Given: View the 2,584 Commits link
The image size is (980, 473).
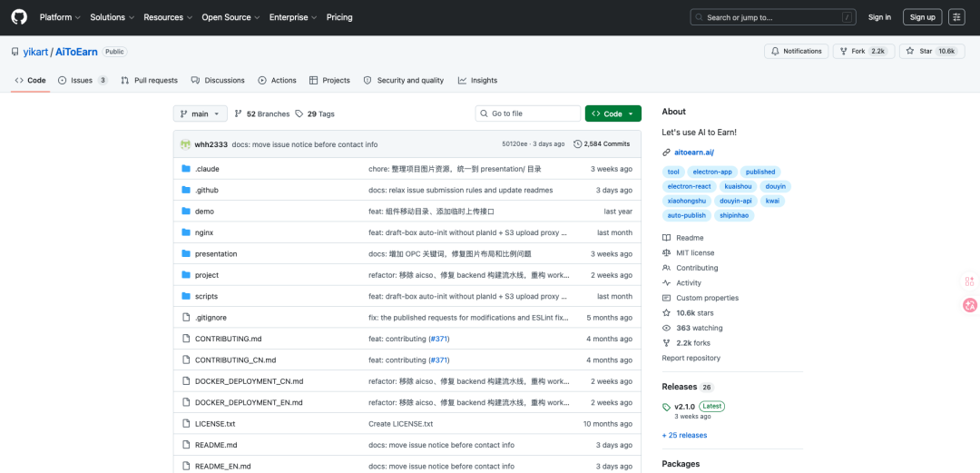Looking at the screenshot, I should [602, 144].
